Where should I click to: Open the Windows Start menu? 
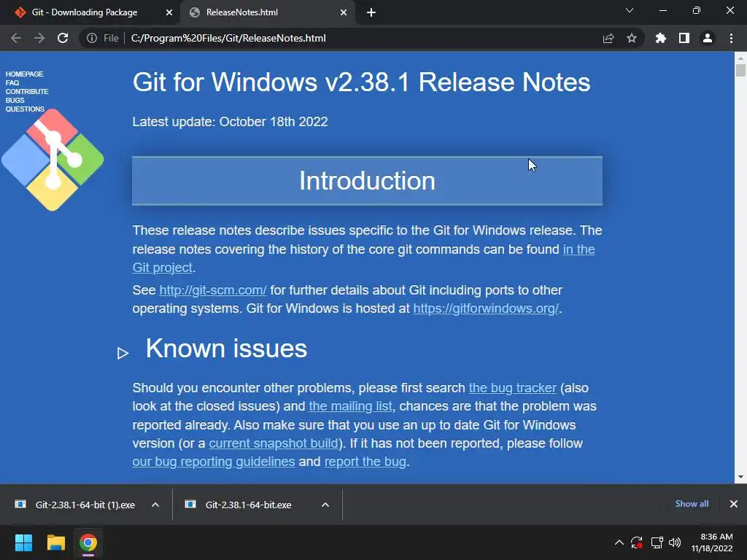pyautogui.click(x=23, y=542)
